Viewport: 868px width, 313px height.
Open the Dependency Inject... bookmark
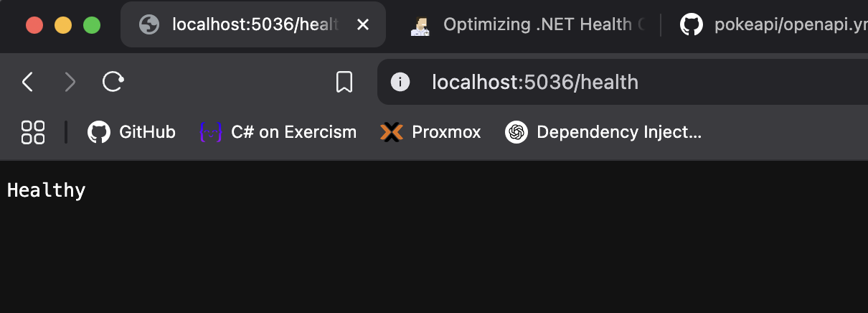[x=603, y=132]
